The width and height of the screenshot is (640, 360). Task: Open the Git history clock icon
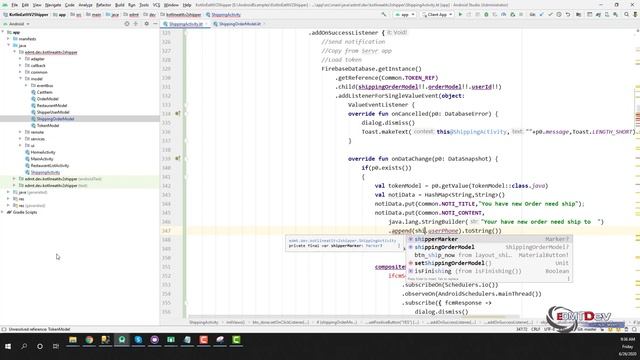[x=559, y=14]
